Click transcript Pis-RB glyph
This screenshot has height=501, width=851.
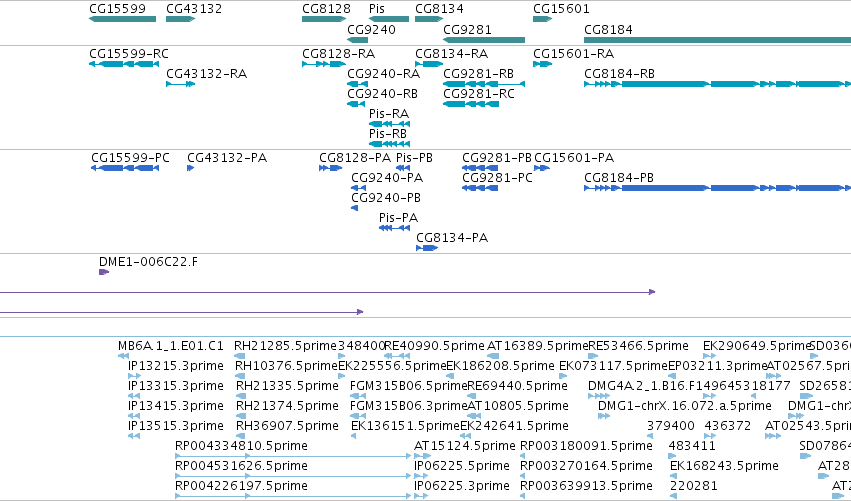[x=389, y=144]
